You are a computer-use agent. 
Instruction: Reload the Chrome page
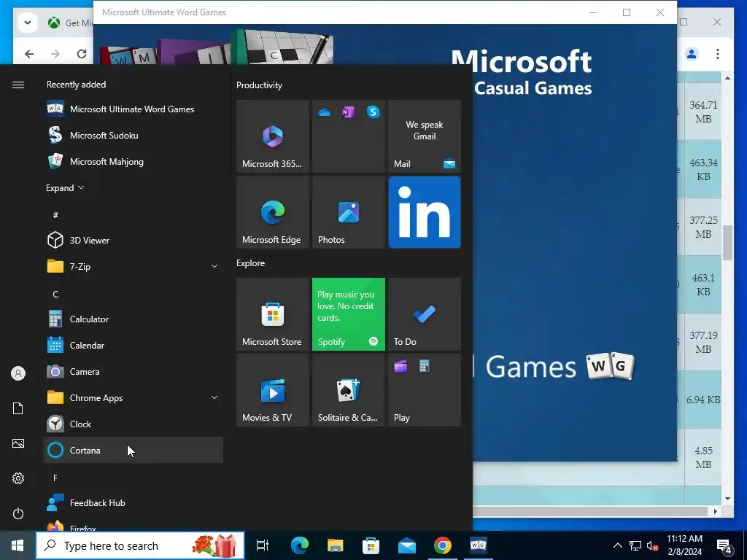[82, 54]
